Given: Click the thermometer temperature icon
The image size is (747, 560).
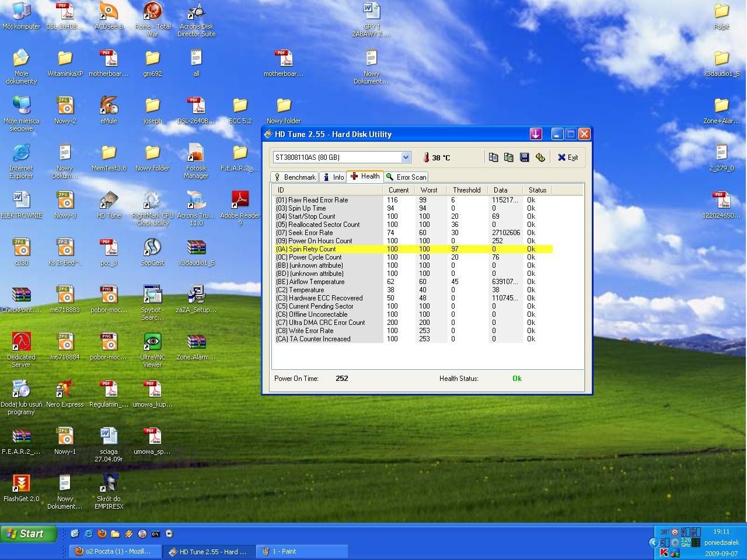Looking at the screenshot, I should coord(426,157).
